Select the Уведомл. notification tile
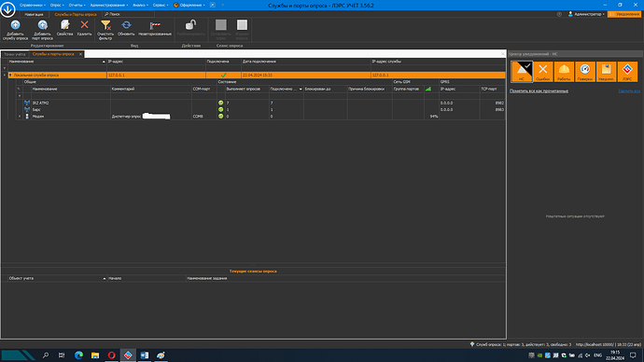Viewport: 644px width, 362px height. pos(607,72)
